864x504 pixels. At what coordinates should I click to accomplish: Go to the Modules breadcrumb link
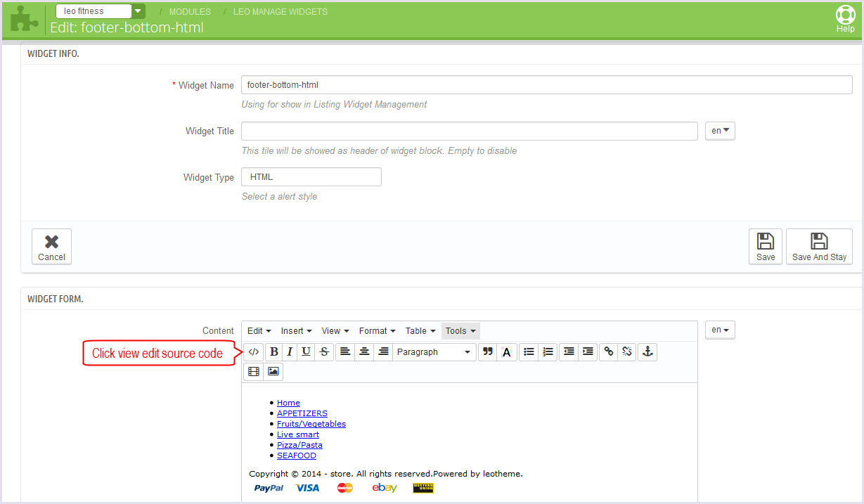coord(190,12)
